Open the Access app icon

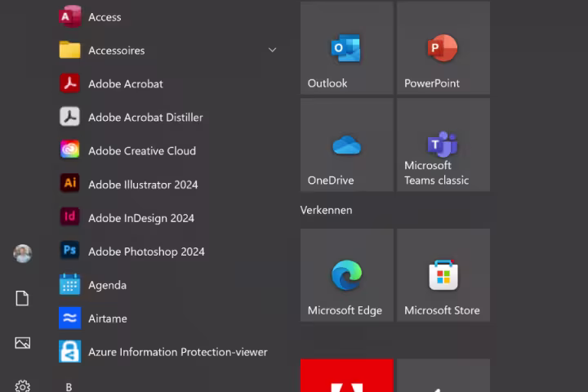pos(69,16)
